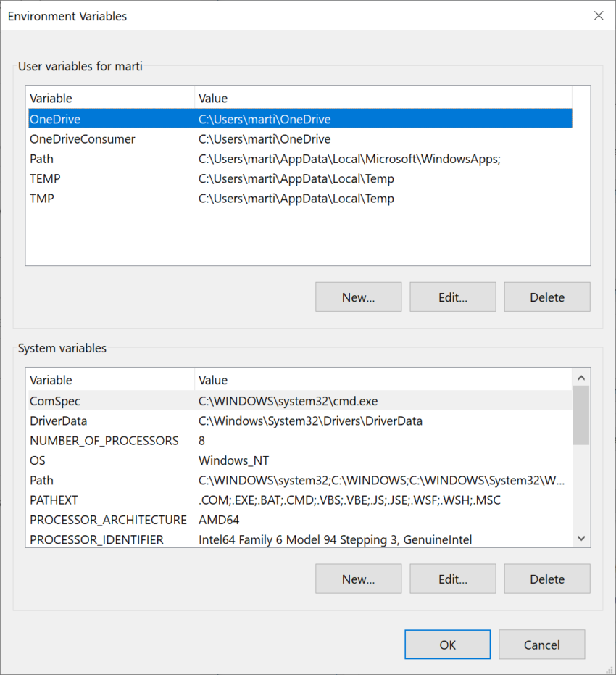The image size is (616, 675).
Task: Click New under System variables
Action: 358,579
